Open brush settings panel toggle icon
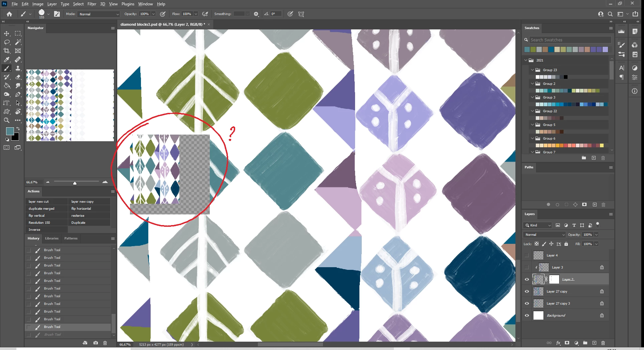644x350 pixels. [57, 14]
